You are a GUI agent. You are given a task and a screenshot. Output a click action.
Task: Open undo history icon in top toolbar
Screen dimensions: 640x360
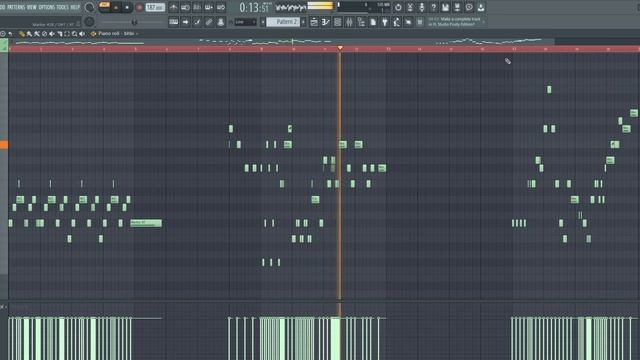(x=398, y=7)
